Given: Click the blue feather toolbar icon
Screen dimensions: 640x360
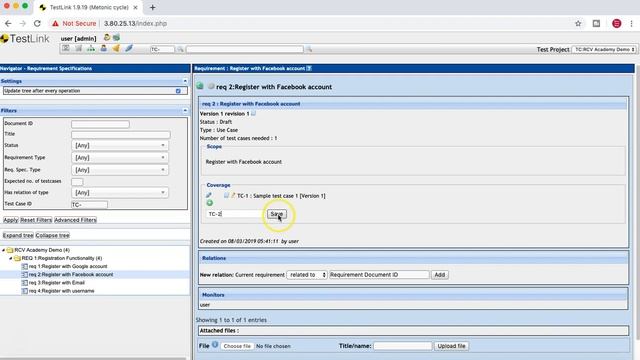Looking at the screenshot, I should [129, 49].
